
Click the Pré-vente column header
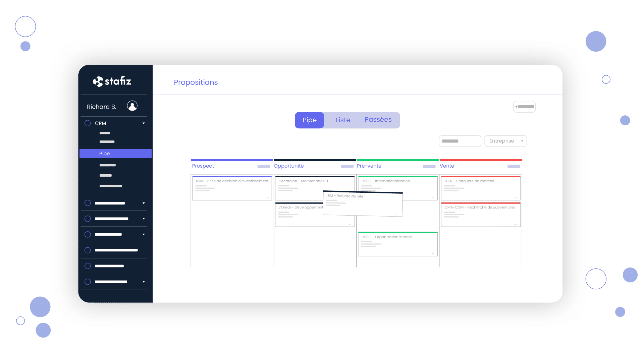tap(369, 166)
